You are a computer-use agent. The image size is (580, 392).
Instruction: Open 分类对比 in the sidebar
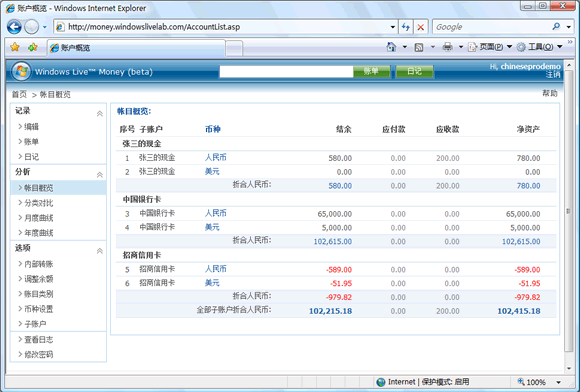pyautogui.click(x=39, y=203)
